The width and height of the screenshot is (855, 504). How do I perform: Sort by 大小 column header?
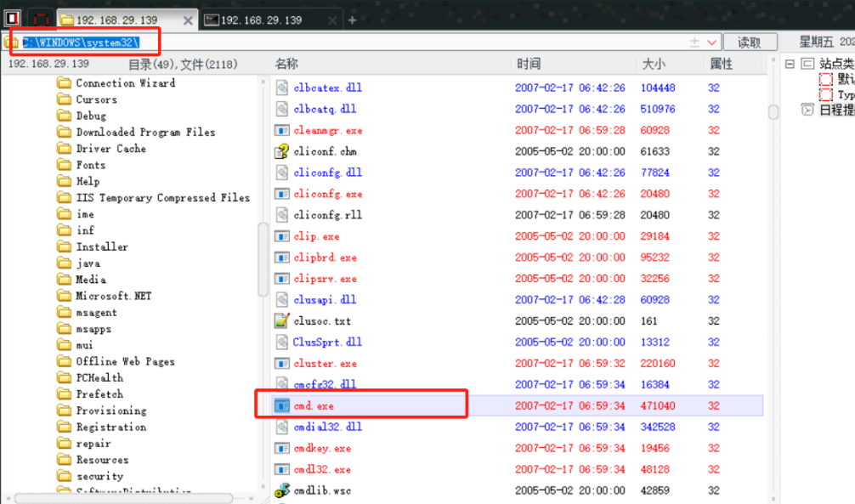pyautogui.click(x=654, y=64)
